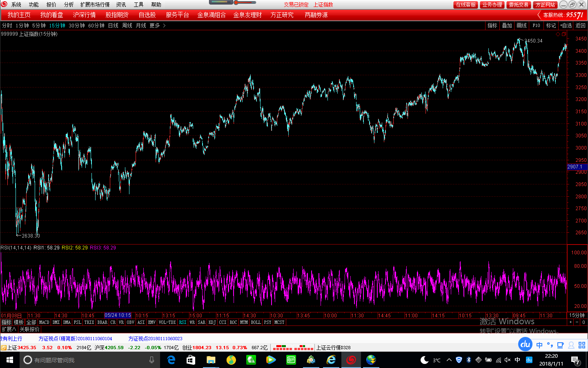
Task: Click the Bluetooth tray icon
Action: tap(469, 360)
